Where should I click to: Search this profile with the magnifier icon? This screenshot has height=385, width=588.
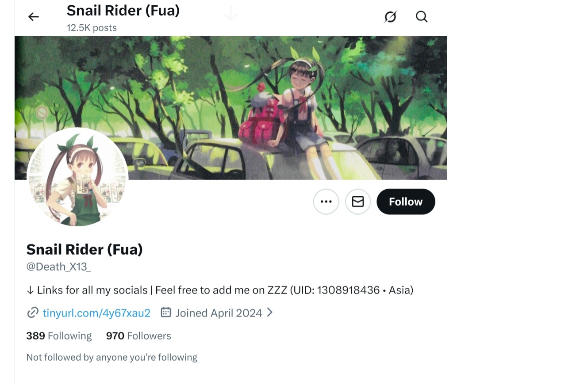click(422, 17)
